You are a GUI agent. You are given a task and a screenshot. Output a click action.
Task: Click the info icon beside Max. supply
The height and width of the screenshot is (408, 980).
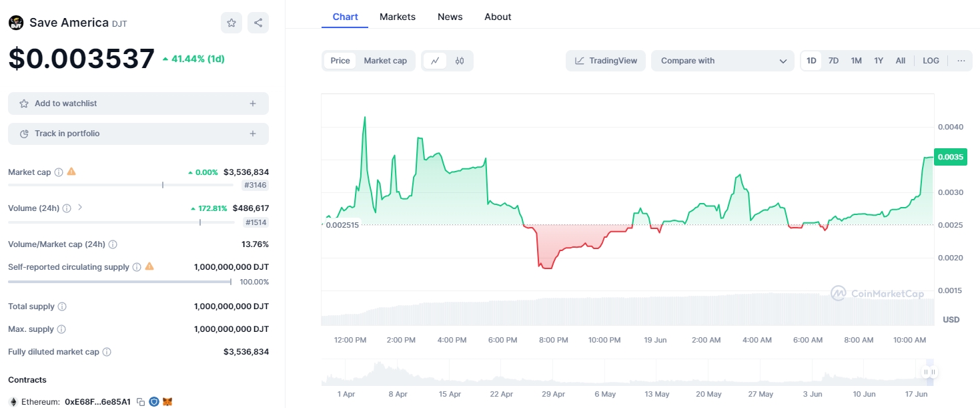tap(61, 329)
